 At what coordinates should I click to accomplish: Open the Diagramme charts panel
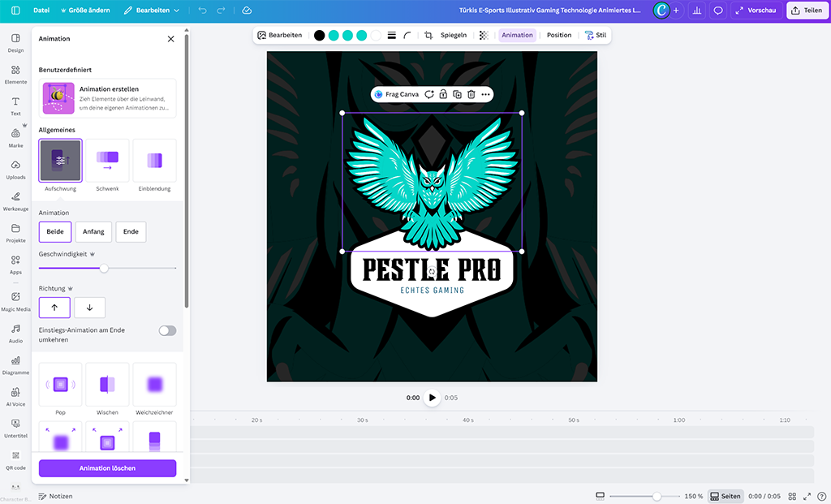point(15,365)
